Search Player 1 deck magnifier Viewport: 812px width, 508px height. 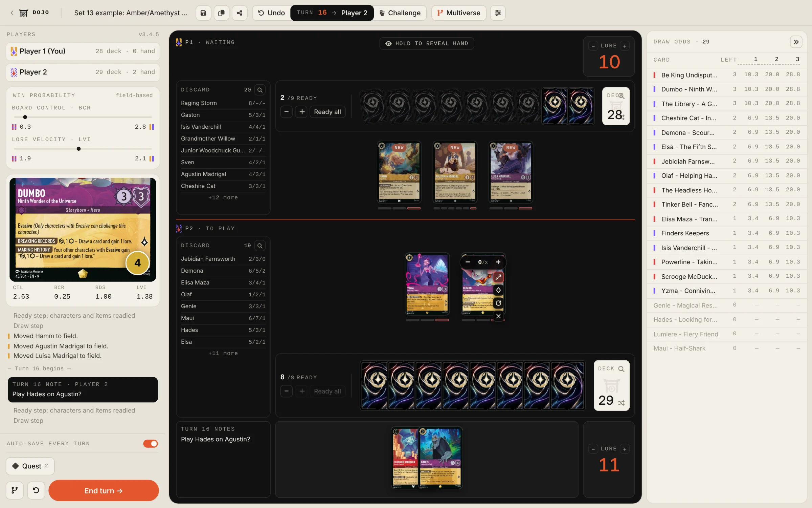[x=621, y=96]
